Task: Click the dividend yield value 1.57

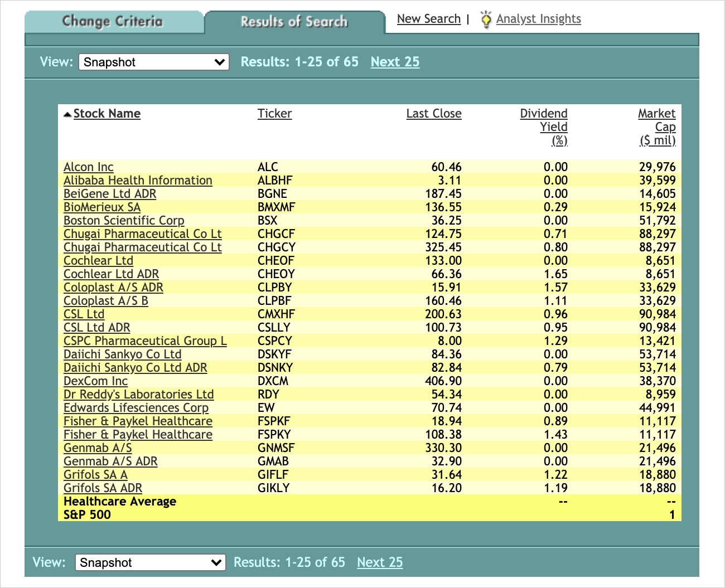Action: pos(555,288)
